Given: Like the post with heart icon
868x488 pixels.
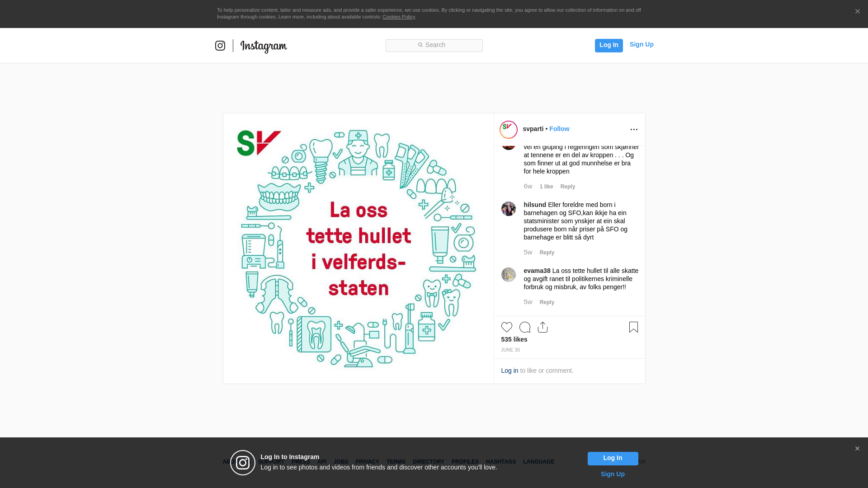Looking at the screenshot, I should tap(507, 327).
